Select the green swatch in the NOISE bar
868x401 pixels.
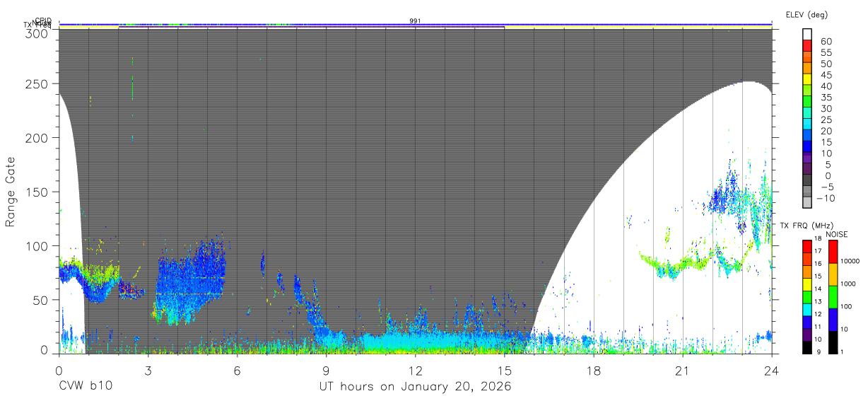coord(833,297)
